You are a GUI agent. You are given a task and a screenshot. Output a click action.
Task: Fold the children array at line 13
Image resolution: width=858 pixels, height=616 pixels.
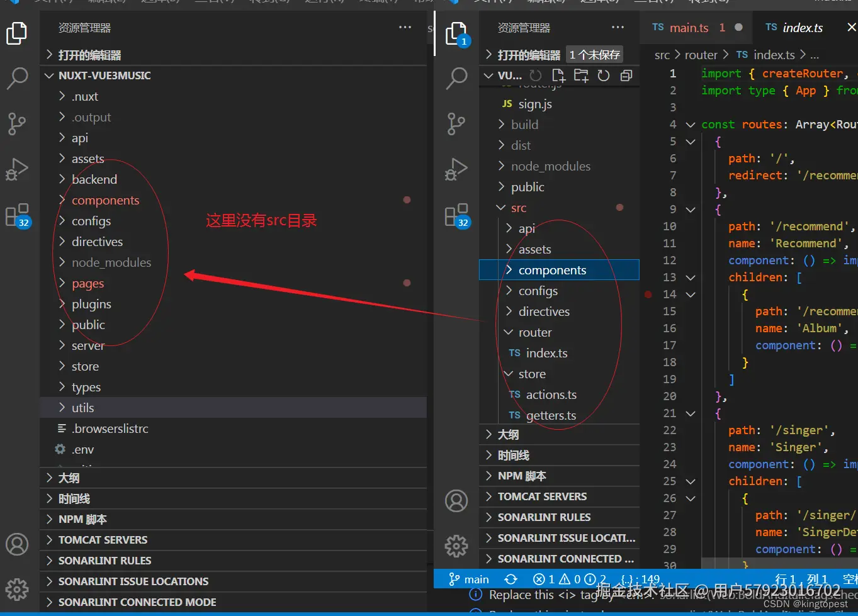[691, 277]
